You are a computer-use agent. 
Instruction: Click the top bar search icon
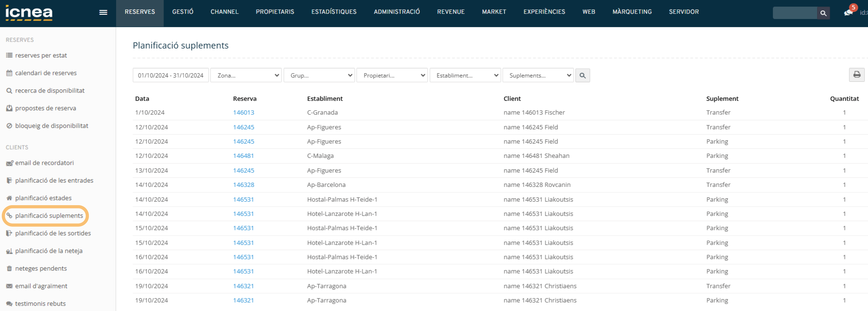pos(823,13)
